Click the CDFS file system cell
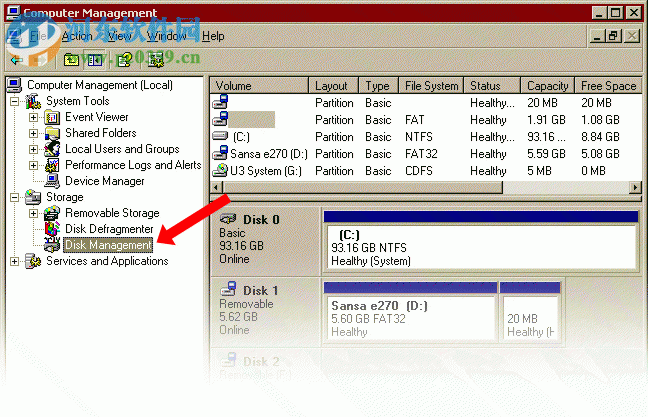This screenshot has width=648, height=417. point(418,171)
